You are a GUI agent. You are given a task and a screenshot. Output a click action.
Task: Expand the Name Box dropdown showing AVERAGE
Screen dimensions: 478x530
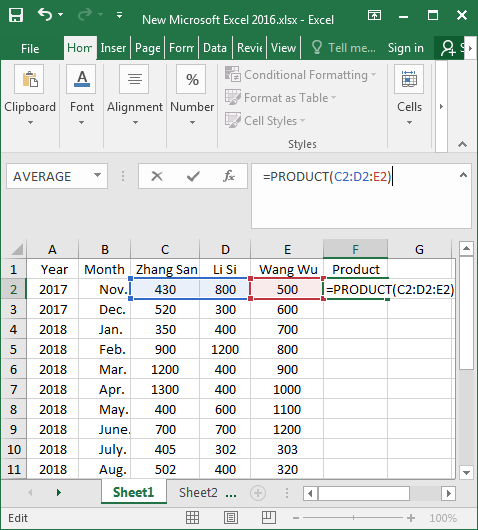[x=97, y=175]
